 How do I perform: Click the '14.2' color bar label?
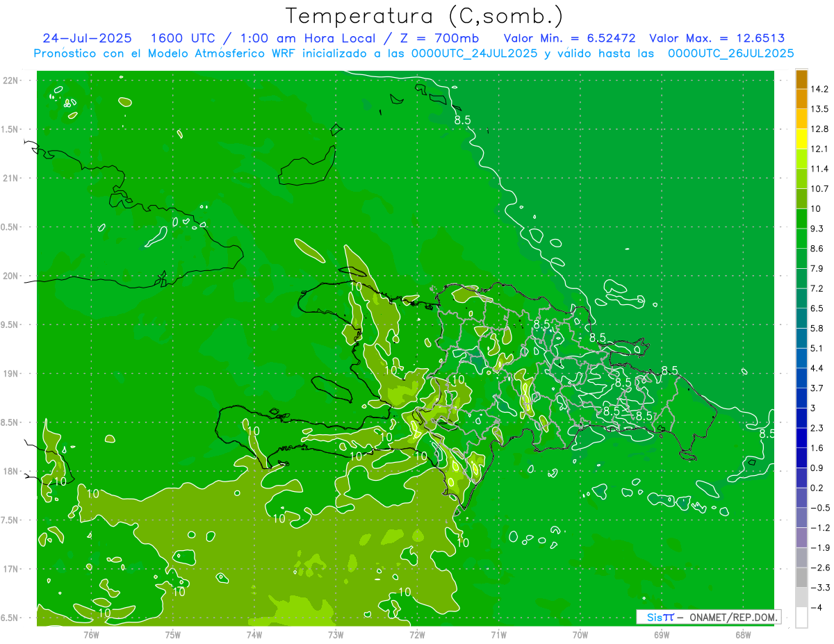(819, 89)
